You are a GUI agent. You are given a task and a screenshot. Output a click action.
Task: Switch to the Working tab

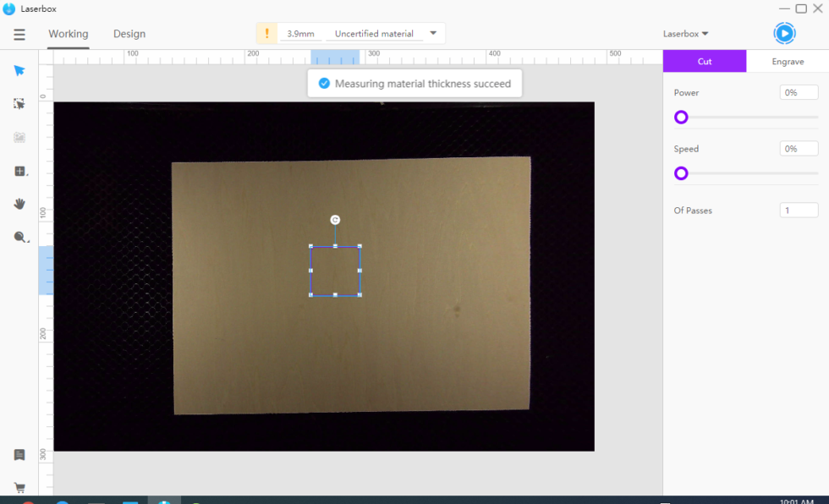click(69, 34)
